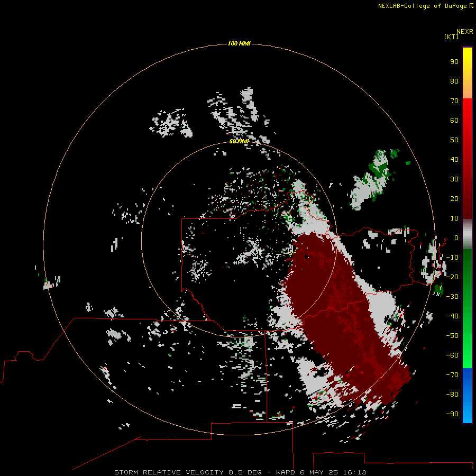Click the -80 value on the velocity scale
The image size is (476, 476).
pos(452,395)
